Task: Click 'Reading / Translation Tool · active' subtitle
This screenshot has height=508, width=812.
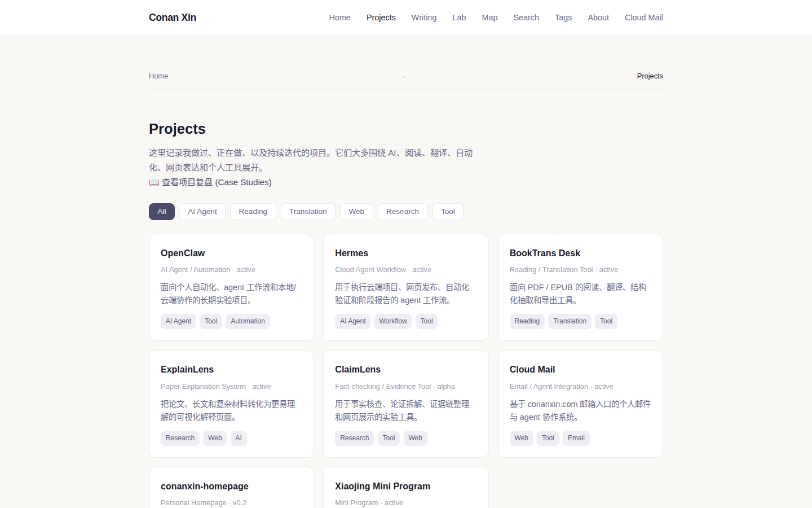Action: [x=564, y=270]
